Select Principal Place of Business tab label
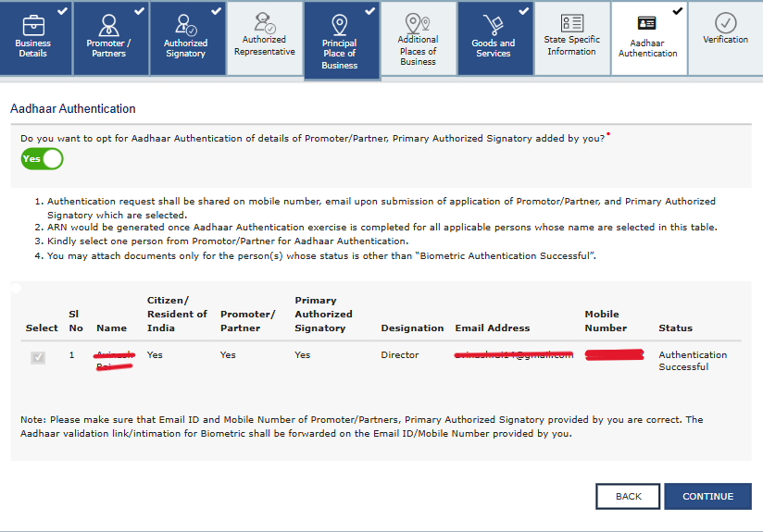The height and width of the screenshot is (532, 763). [x=340, y=54]
